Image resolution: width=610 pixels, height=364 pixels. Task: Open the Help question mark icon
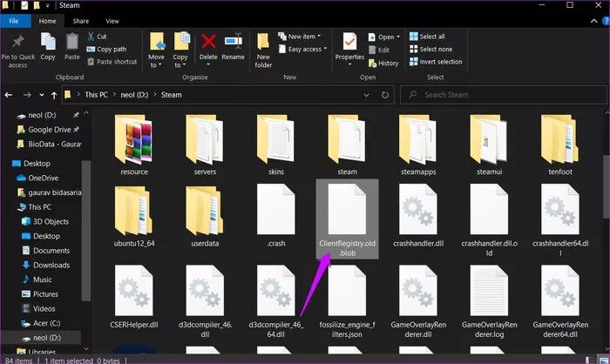point(606,21)
